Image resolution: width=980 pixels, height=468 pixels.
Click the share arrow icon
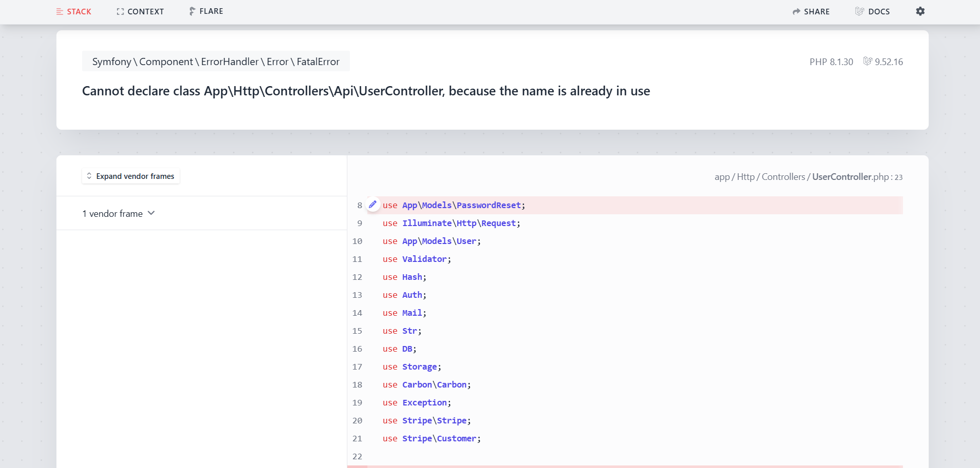pos(796,11)
